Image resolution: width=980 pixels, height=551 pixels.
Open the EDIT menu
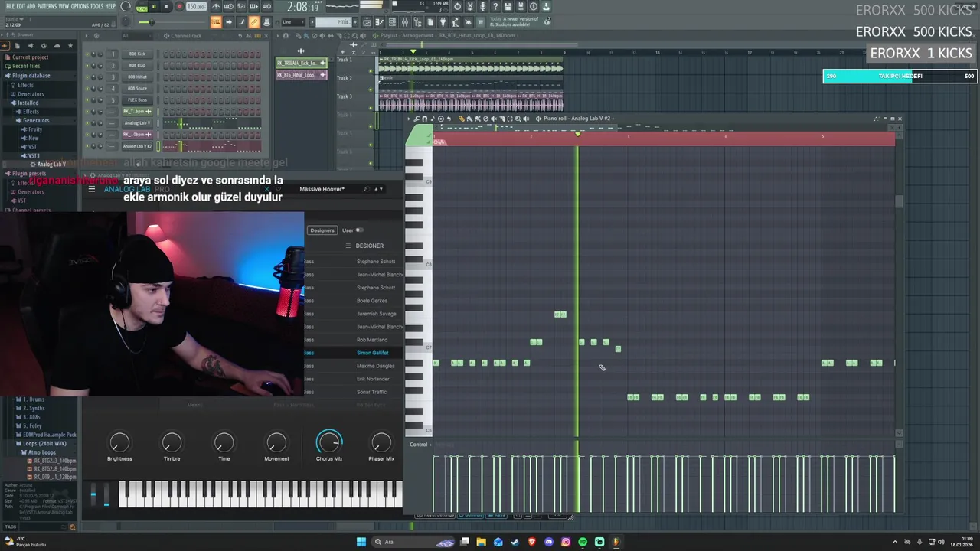pyautogui.click(x=20, y=6)
